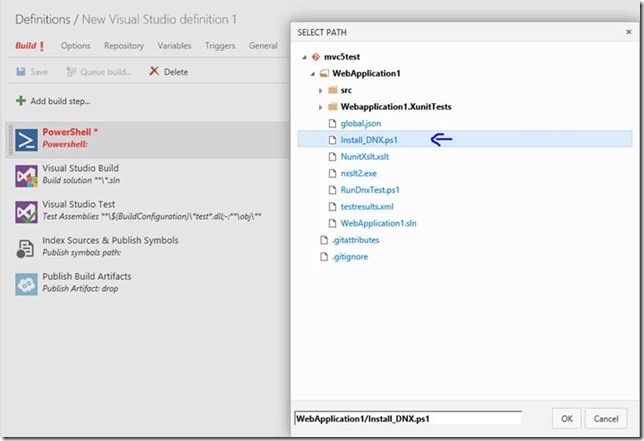644x441 pixels.
Task: Select the Install_DNX.ps1 tree row
Action: (x=465, y=140)
